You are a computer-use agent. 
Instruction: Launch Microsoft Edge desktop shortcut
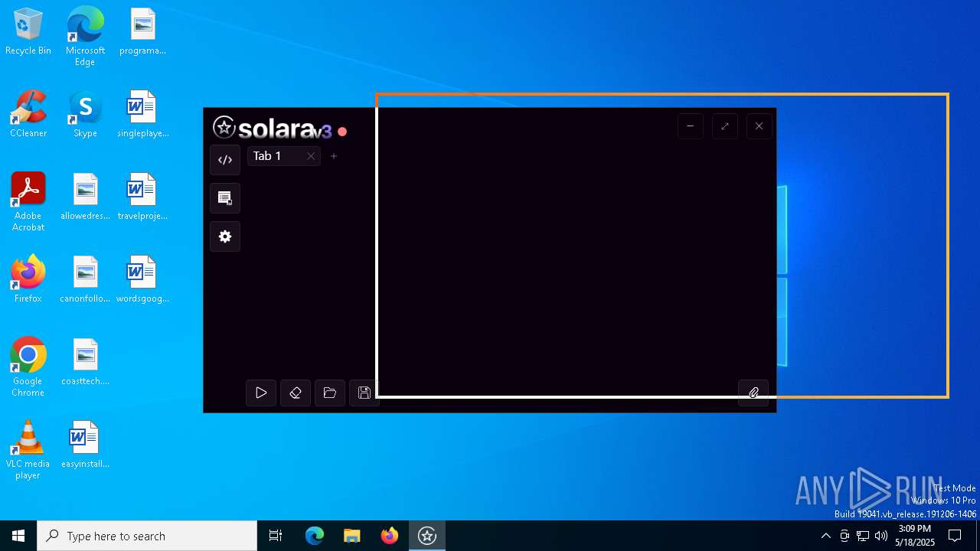click(x=85, y=36)
